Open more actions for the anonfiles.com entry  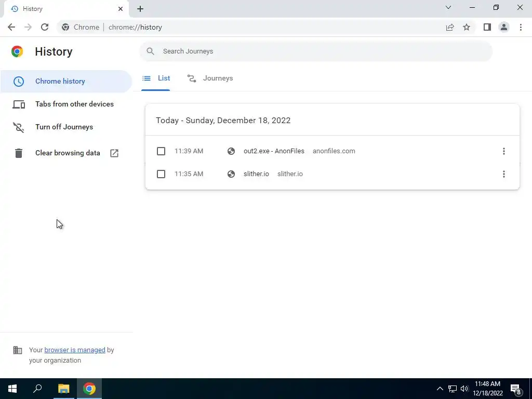pos(504,151)
